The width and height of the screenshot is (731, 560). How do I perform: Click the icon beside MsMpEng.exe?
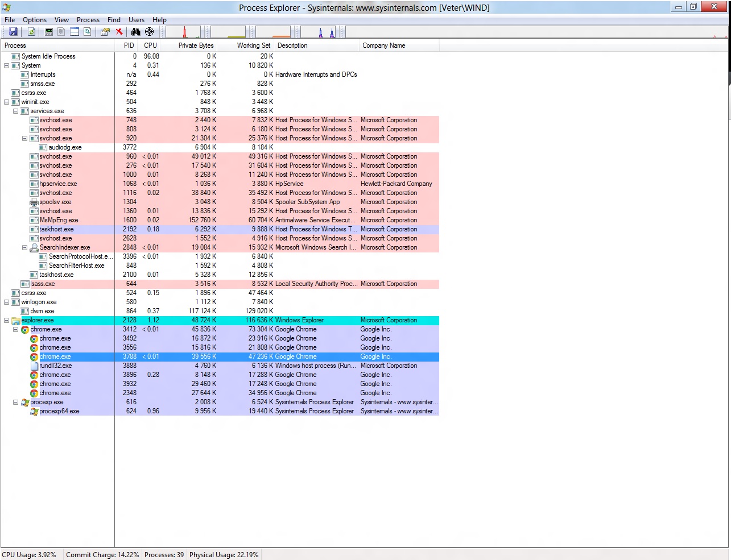[x=34, y=221]
